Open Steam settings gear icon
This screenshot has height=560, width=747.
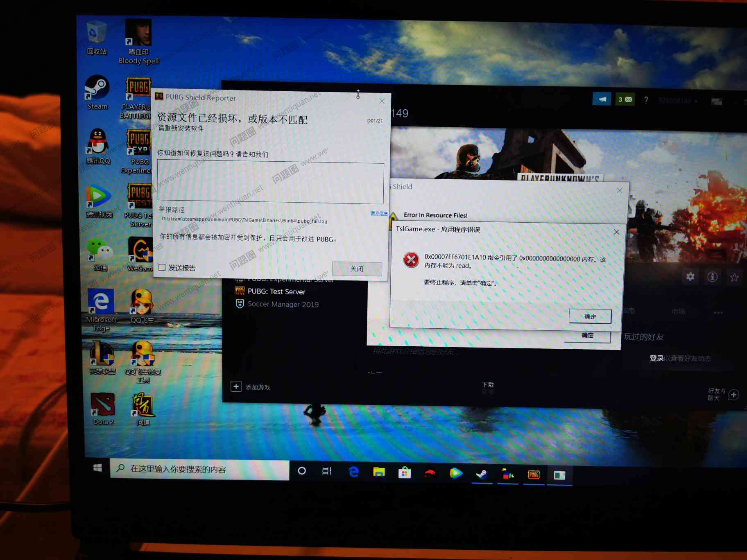point(690,277)
